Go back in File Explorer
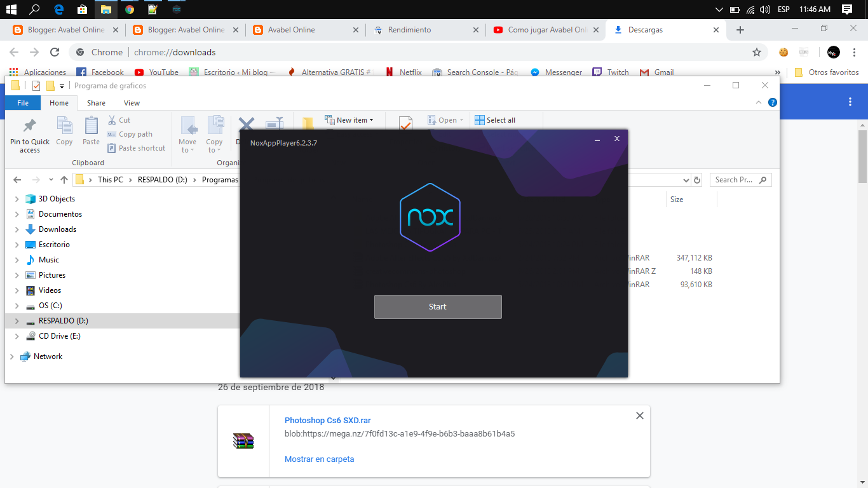 (17, 180)
